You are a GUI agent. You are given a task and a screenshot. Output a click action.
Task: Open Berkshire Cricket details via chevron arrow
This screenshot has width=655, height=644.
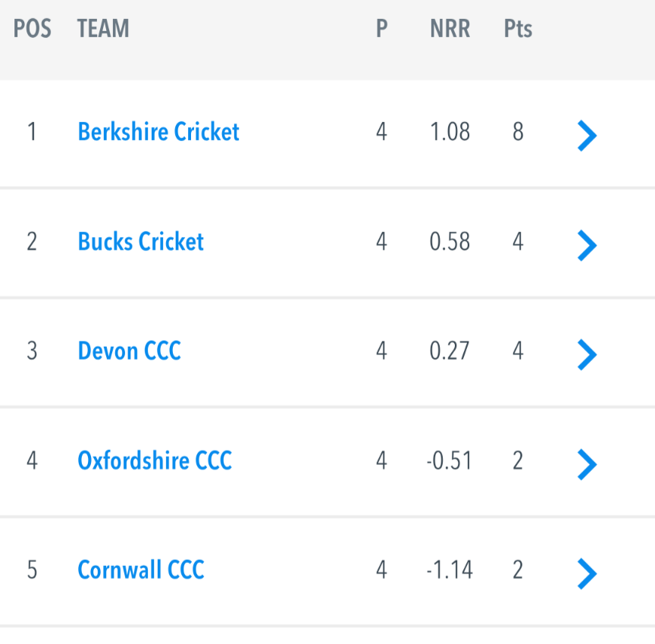pyautogui.click(x=587, y=136)
